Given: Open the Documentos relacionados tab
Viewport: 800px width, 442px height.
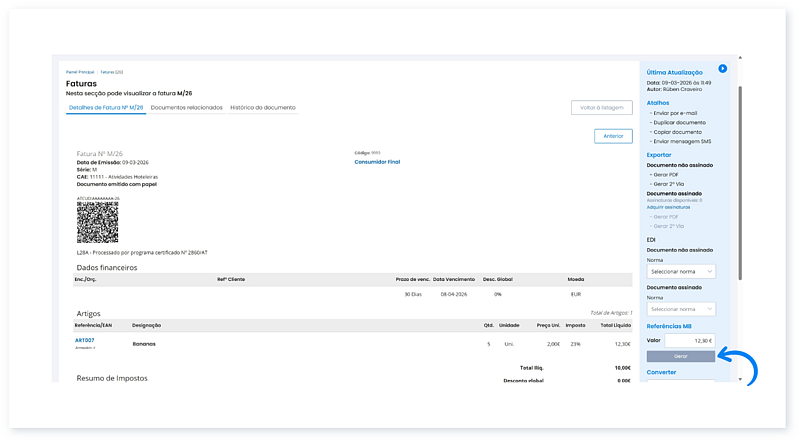Looking at the screenshot, I should [x=187, y=107].
